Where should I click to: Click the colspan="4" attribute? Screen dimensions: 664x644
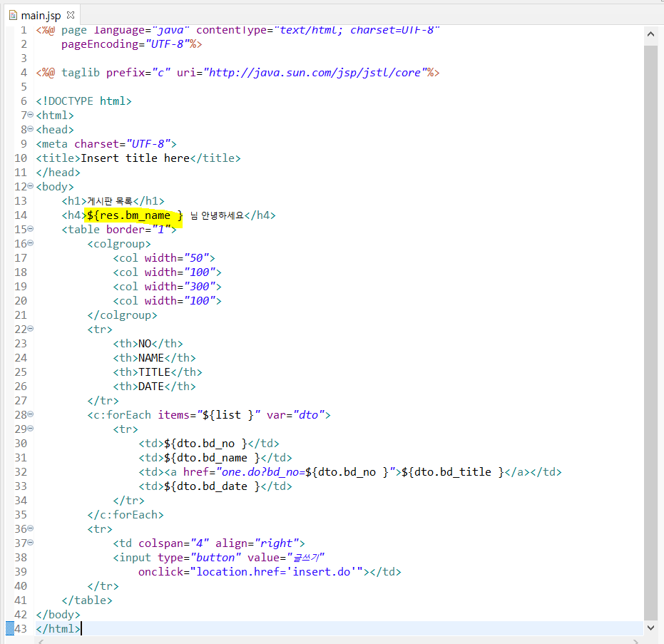point(173,543)
